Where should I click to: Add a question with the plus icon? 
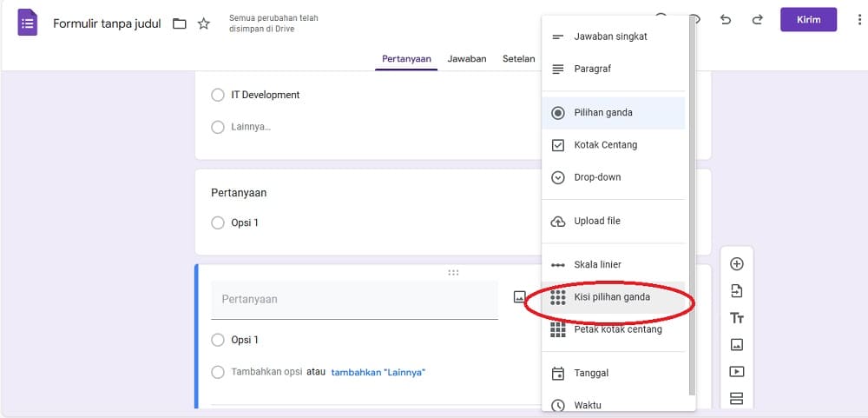point(736,264)
